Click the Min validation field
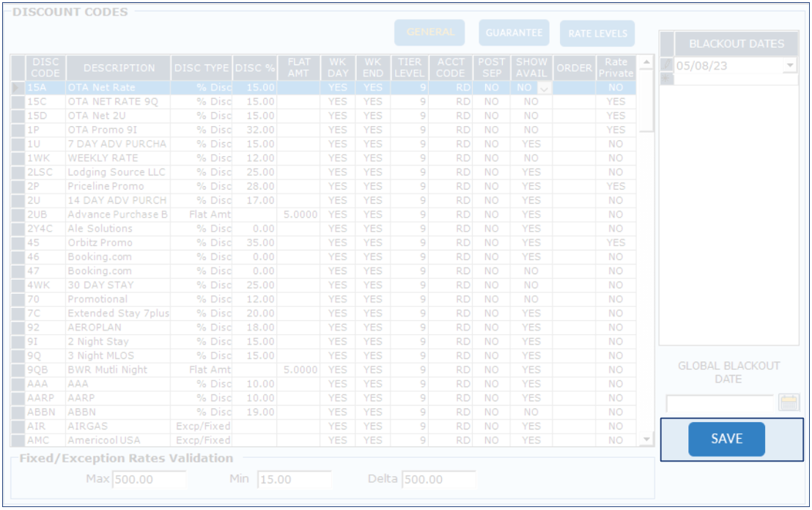Viewport: 812px width, 510px height. pyautogui.click(x=293, y=480)
